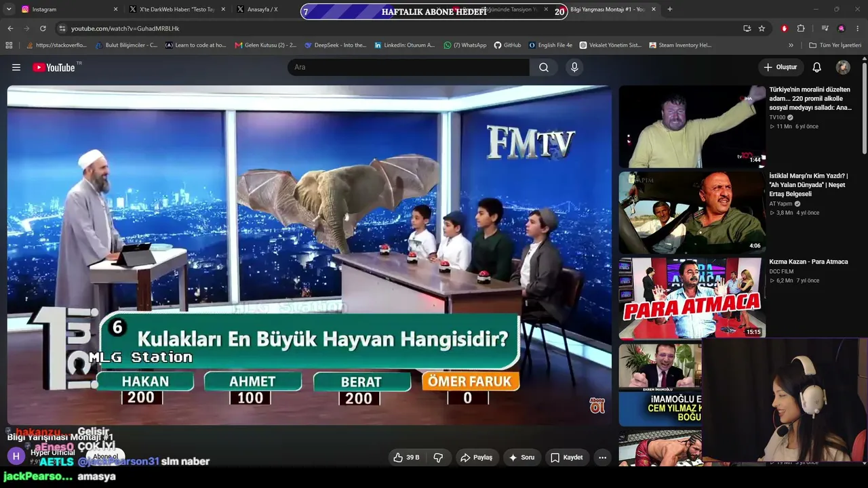Expand the Tüm Yer İşaretleri folder
This screenshot has height=488, width=868.
(x=835, y=45)
